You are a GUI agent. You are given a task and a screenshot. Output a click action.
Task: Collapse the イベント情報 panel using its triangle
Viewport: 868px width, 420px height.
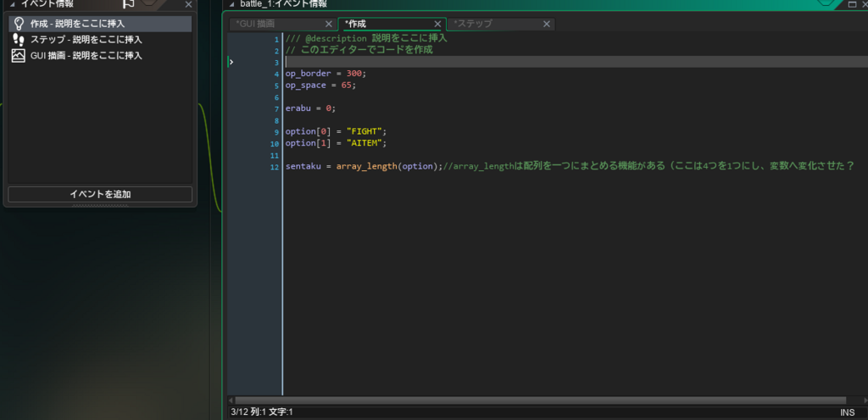(12, 4)
